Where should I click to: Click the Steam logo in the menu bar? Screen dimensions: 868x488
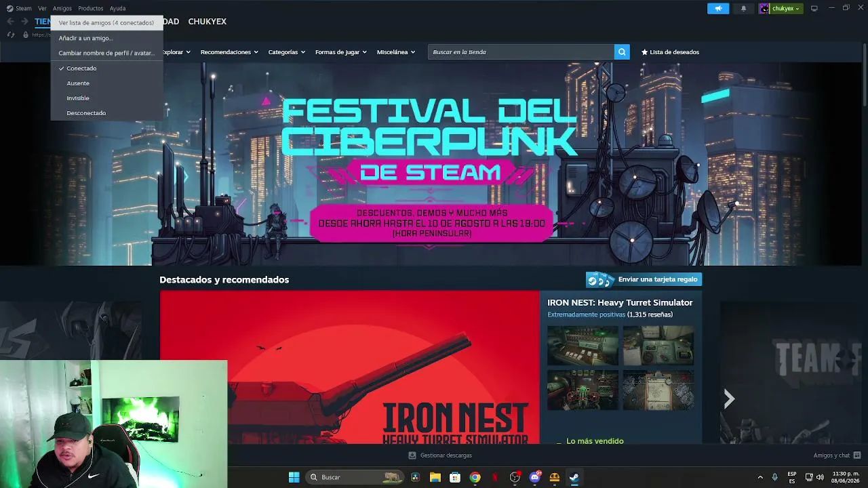pos(9,8)
